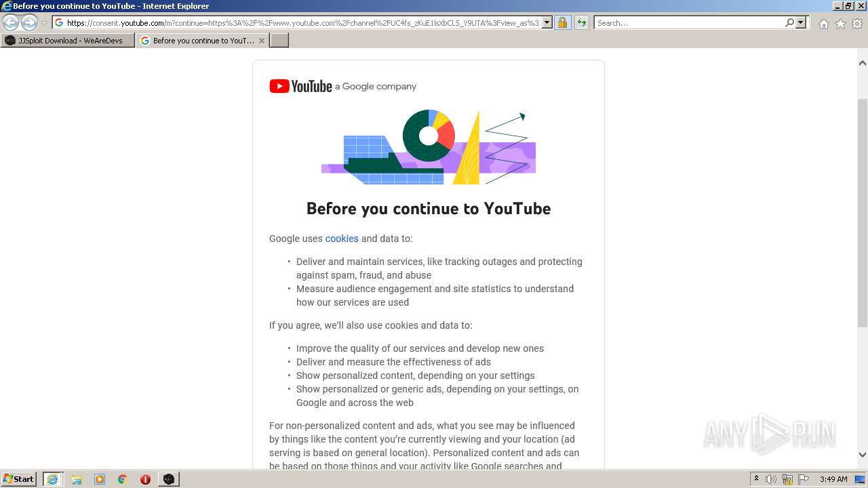Open the media player taskbar icon
The image size is (868, 488).
(100, 479)
